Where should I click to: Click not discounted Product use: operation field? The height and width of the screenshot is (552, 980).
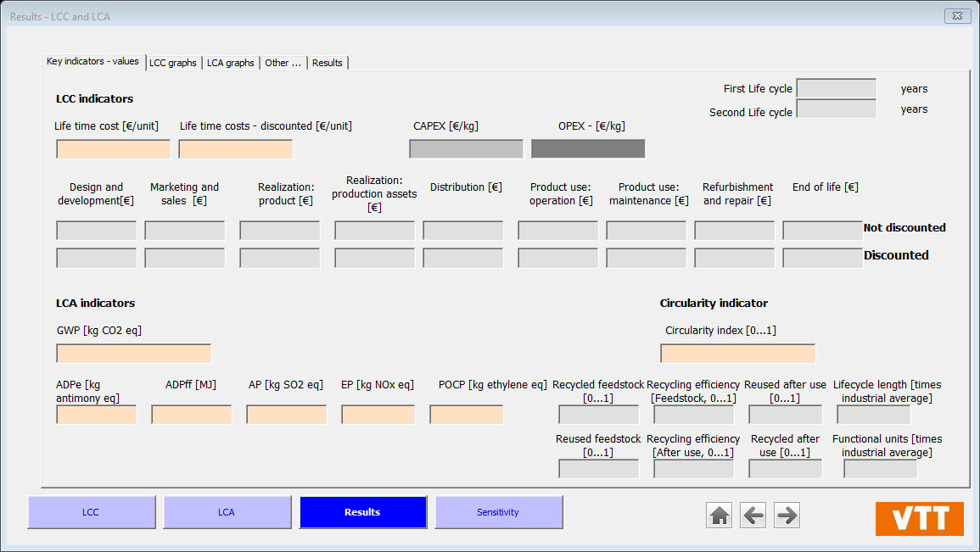click(x=557, y=231)
